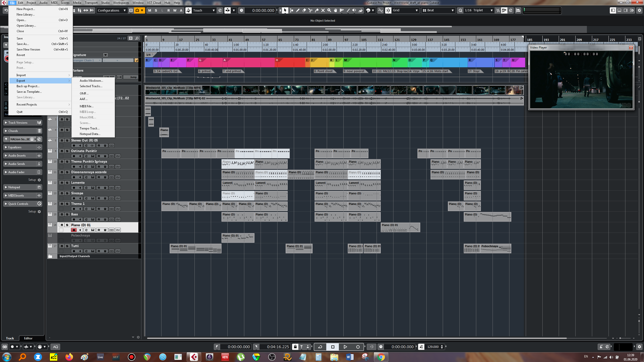
Task: Choose MIDI File export option
Action: coord(87,106)
